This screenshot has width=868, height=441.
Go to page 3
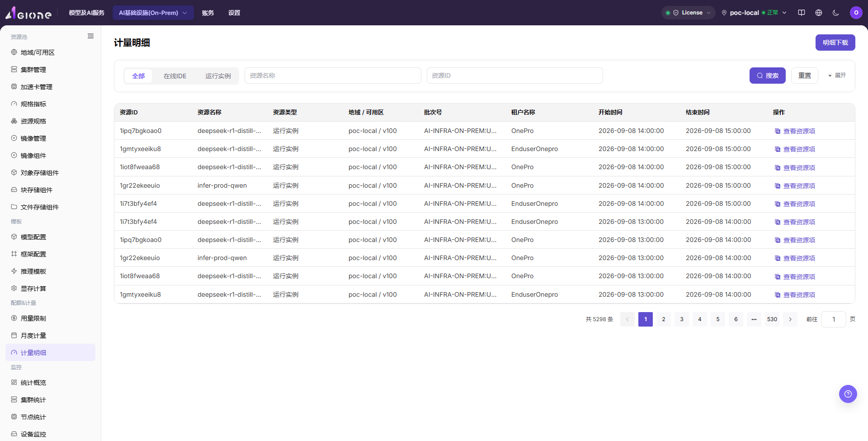pos(682,319)
